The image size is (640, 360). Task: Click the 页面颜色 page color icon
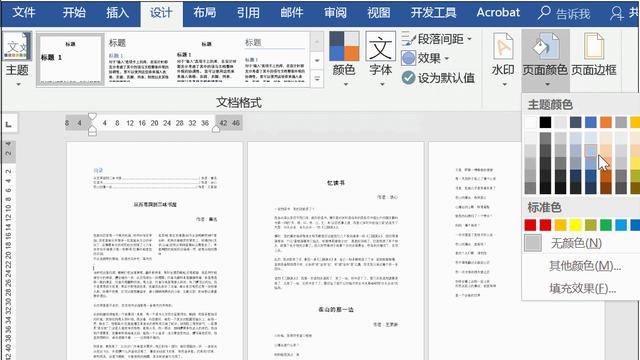[x=545, y=46]
